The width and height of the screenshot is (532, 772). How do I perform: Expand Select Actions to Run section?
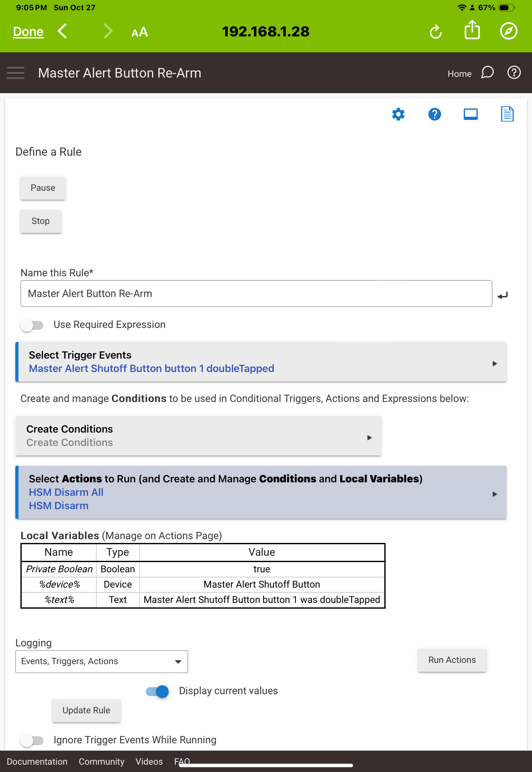261,492
